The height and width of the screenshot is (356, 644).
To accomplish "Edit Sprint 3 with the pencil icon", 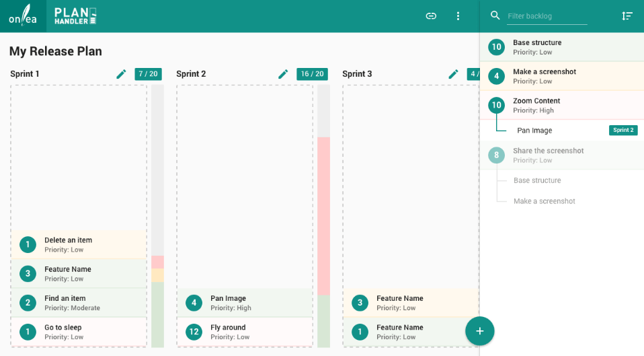I will coord(453,74).
